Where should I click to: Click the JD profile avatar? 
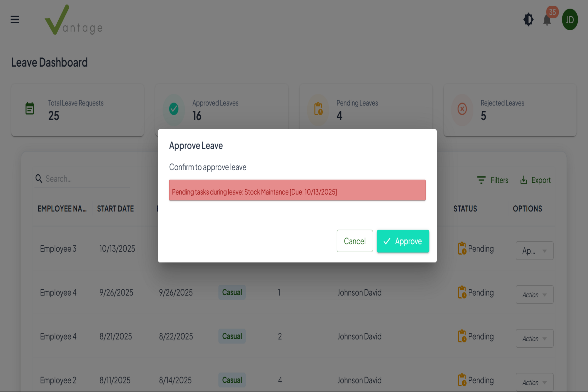tap(570, 19)
